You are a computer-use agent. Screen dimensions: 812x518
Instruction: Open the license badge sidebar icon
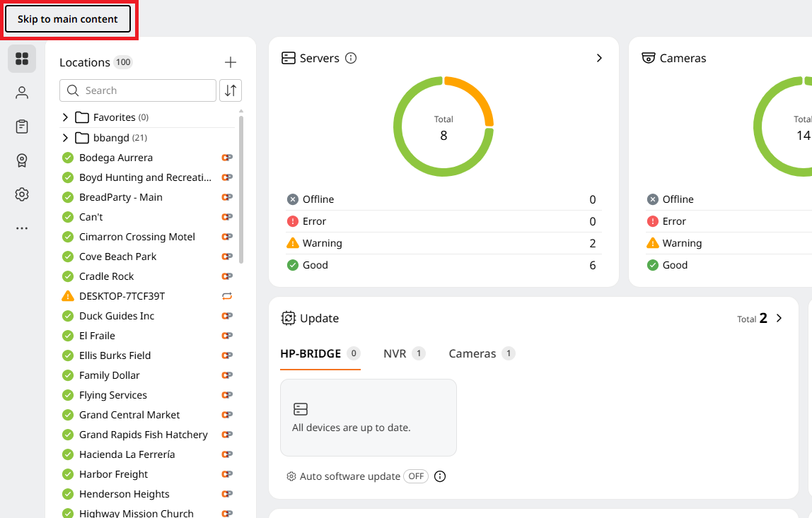(22, 160)
